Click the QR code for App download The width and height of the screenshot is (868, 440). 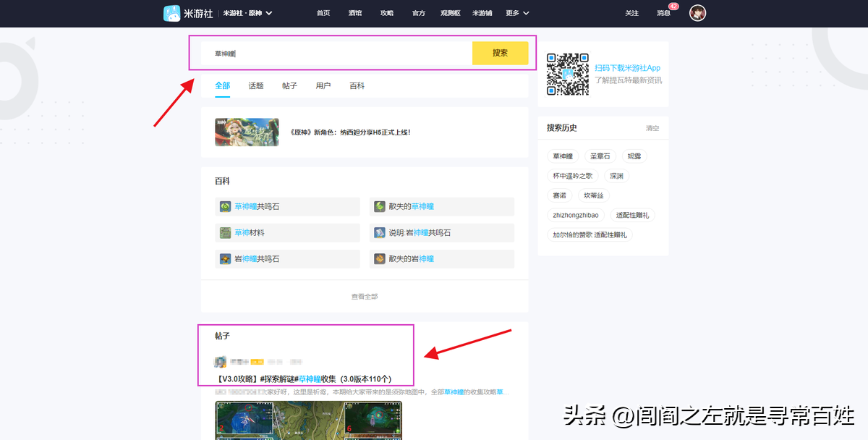(x=567, y=74)
